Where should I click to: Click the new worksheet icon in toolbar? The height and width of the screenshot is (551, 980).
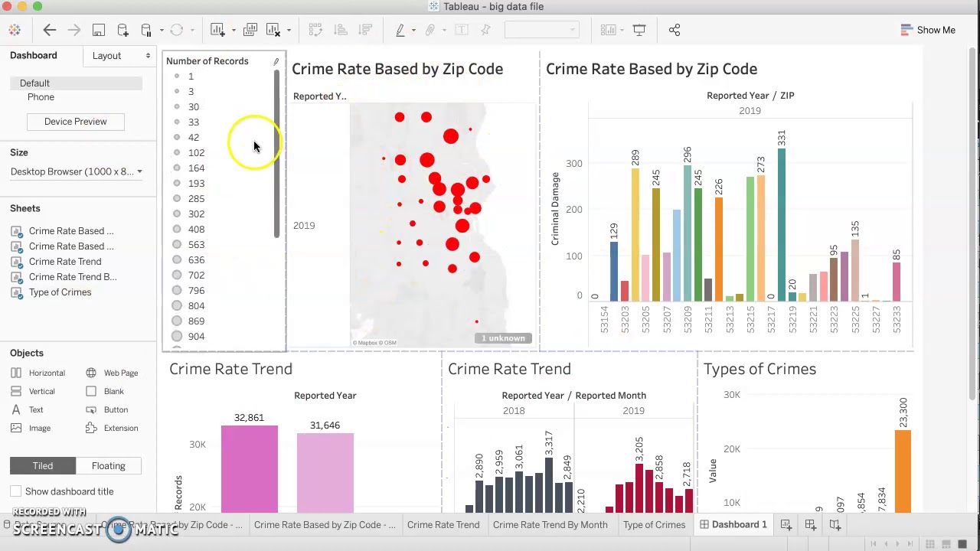(218, 30)
